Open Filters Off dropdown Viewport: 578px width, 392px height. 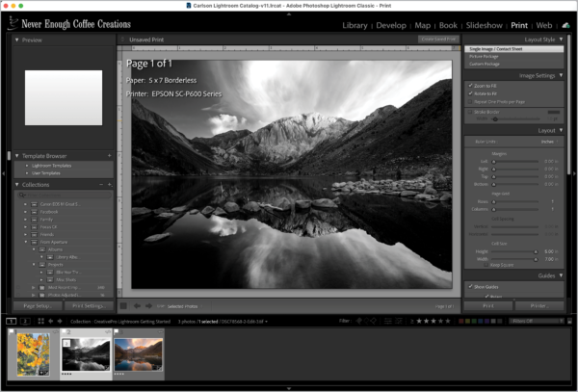(x=537, y=322)
